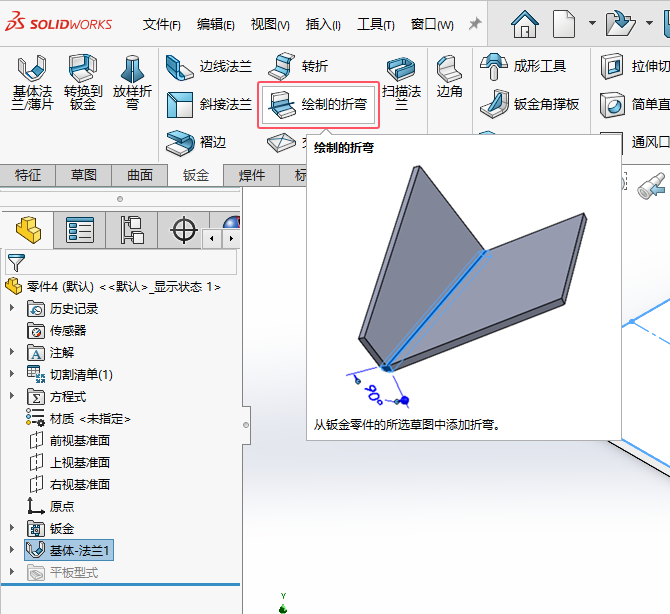Image resolution: width=670 pixels, height=614 pixels.
Task: Open the DimXpertManager crosshair tab
Action: coord(184,230)
